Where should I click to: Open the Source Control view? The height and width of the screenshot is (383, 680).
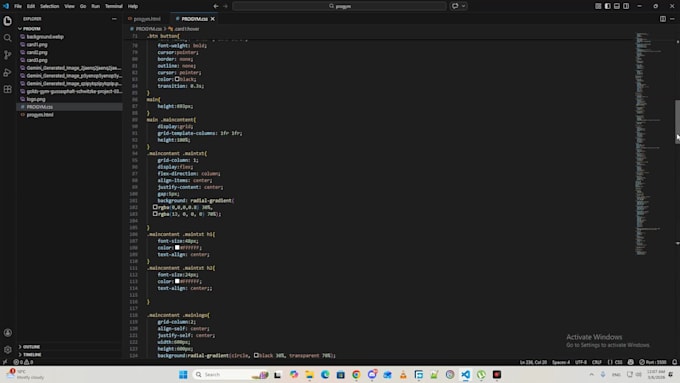pyautogui.click(x=7, y=55)
